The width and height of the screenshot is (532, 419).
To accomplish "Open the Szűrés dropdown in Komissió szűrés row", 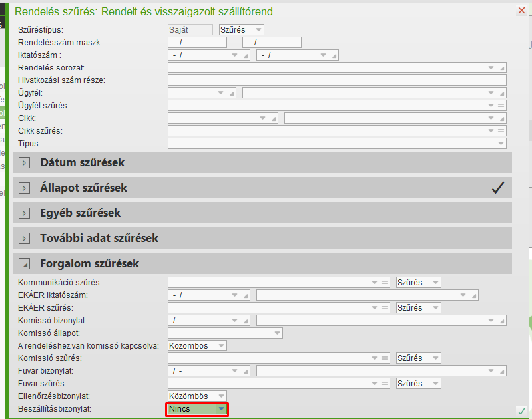I will click(419, 358).
